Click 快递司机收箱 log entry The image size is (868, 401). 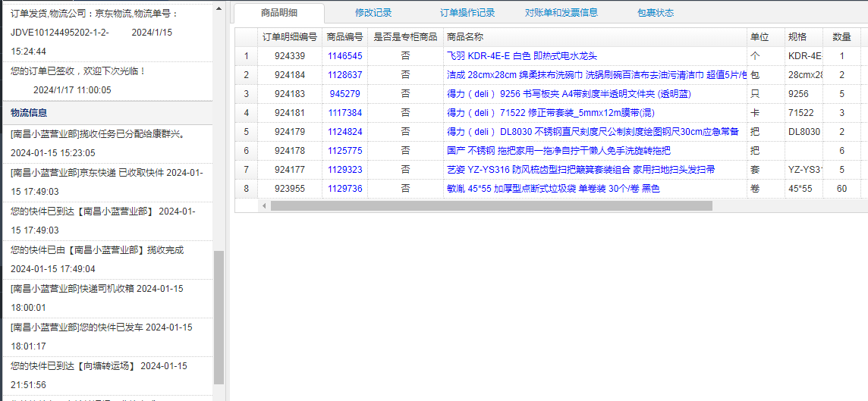(108, 298)
